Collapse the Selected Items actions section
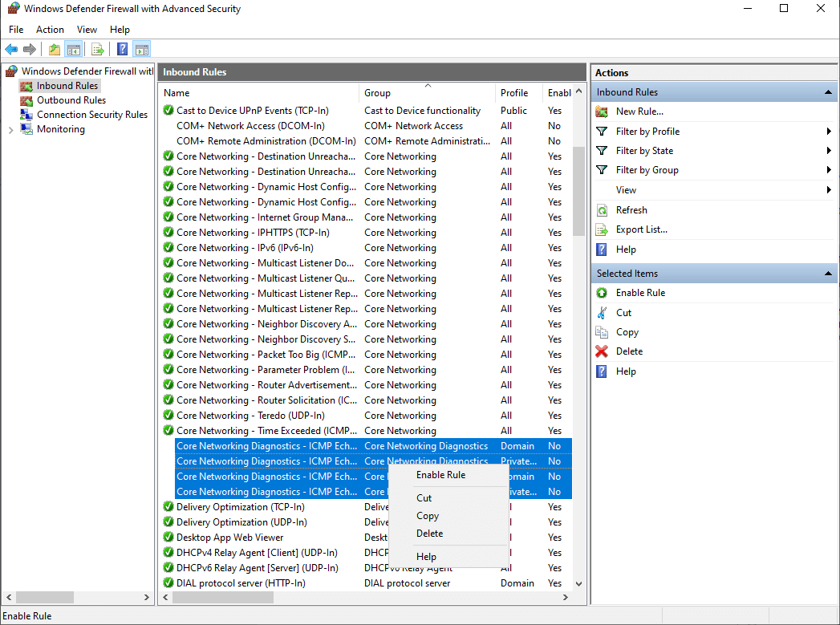 [828, 273]
